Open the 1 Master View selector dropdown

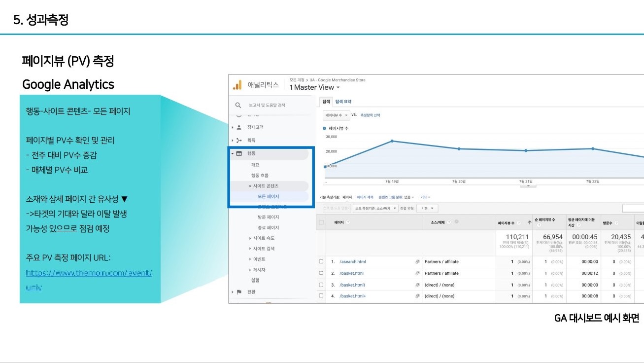tap(314, 87)
